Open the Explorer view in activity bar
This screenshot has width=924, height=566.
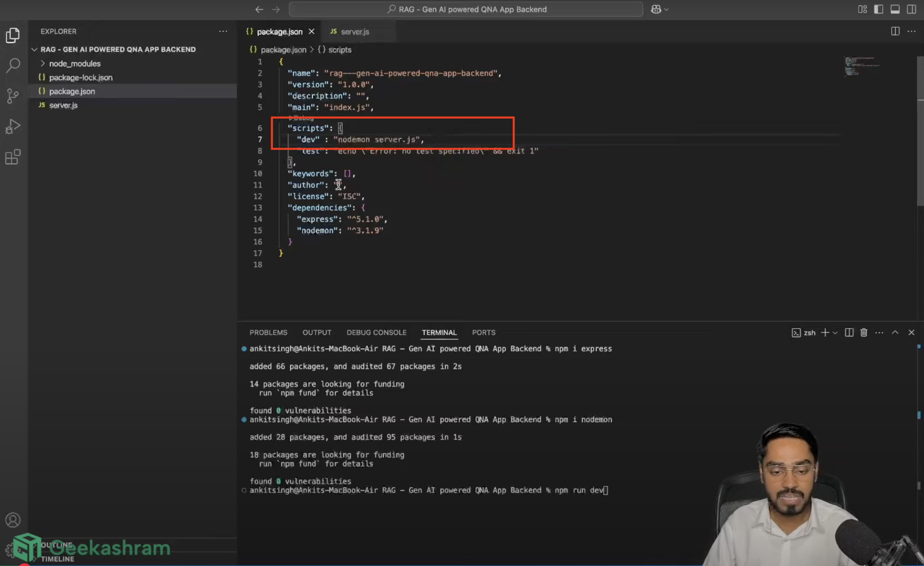pos(13,35)
